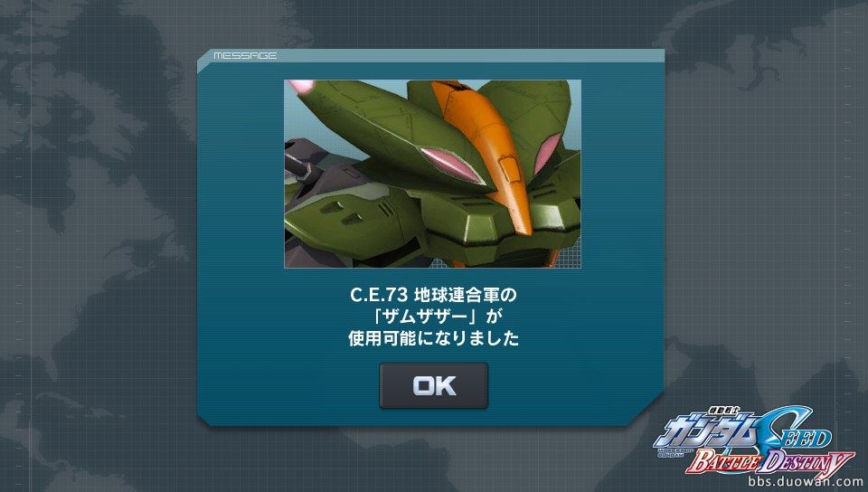Click the ガンダム katakana in the logo

706,431
